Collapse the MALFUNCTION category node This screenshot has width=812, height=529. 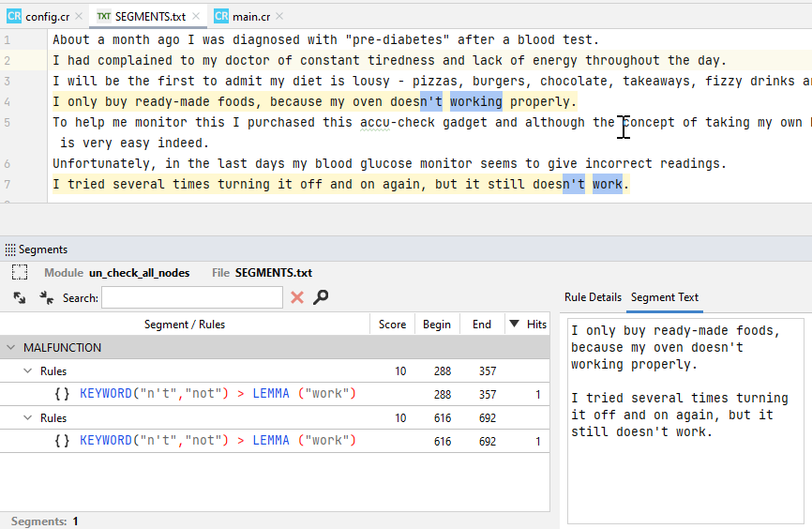pos(11,348)
